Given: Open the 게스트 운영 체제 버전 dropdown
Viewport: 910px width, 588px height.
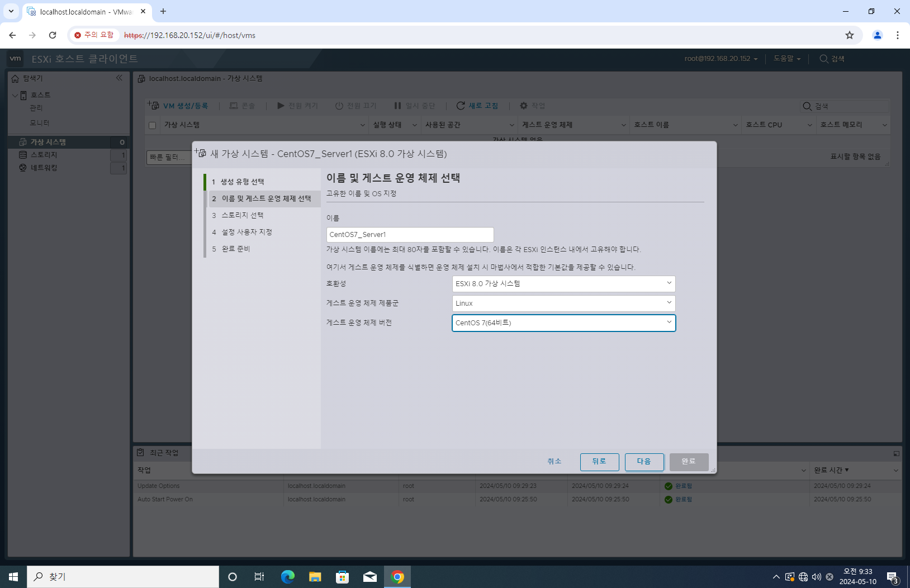Looking at the screenshot, I should [x=563, y=323].
